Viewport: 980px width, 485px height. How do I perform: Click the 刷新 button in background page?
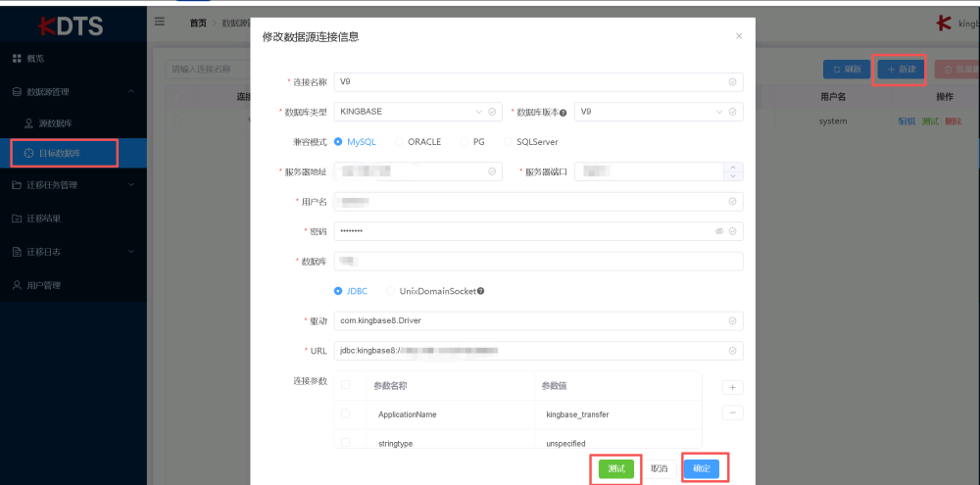pos(847,70)
